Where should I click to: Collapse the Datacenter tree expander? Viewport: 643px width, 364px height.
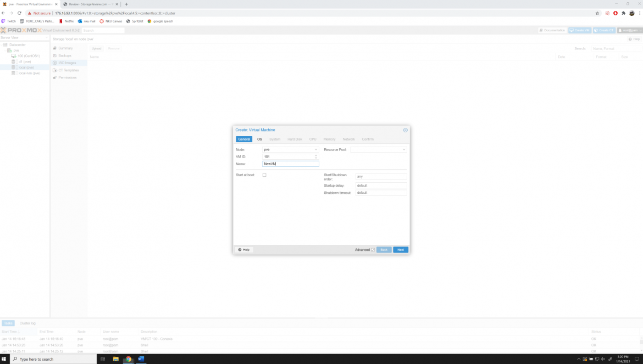(x=2, y=44)
